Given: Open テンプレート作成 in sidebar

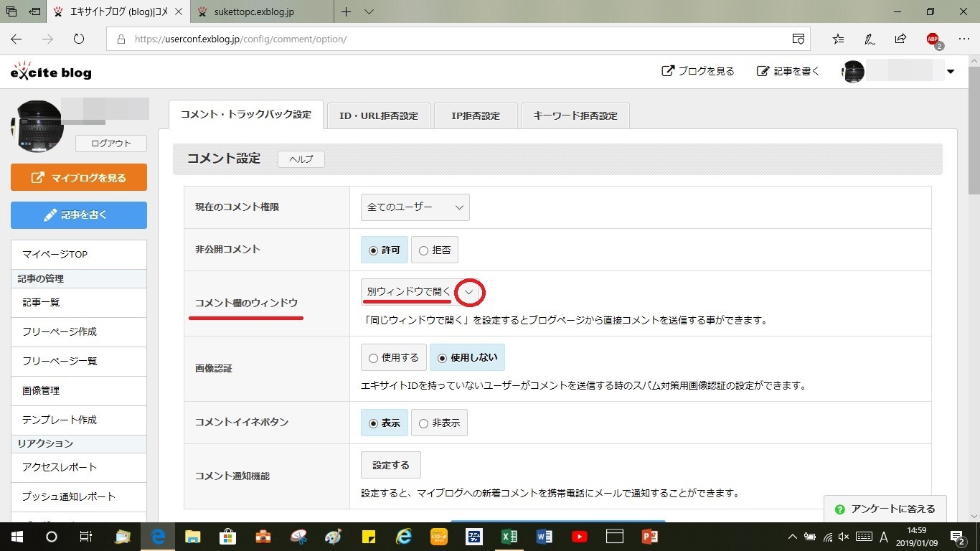Looking at the screenshot, I should click(x=79, y=420).
